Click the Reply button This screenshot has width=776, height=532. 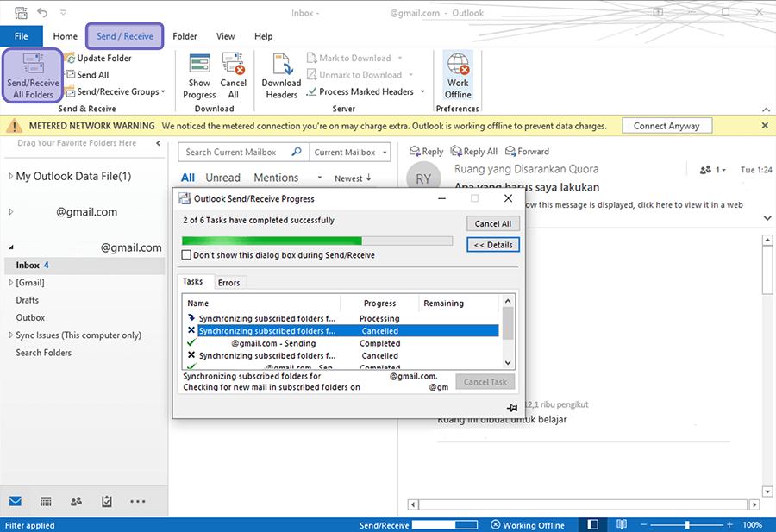coord(426,152)
